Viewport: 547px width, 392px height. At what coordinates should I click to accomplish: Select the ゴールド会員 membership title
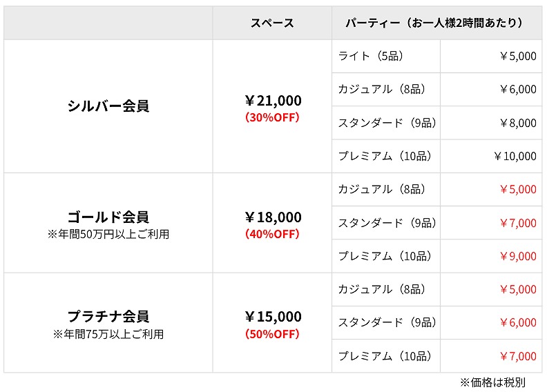pos(108,217)
